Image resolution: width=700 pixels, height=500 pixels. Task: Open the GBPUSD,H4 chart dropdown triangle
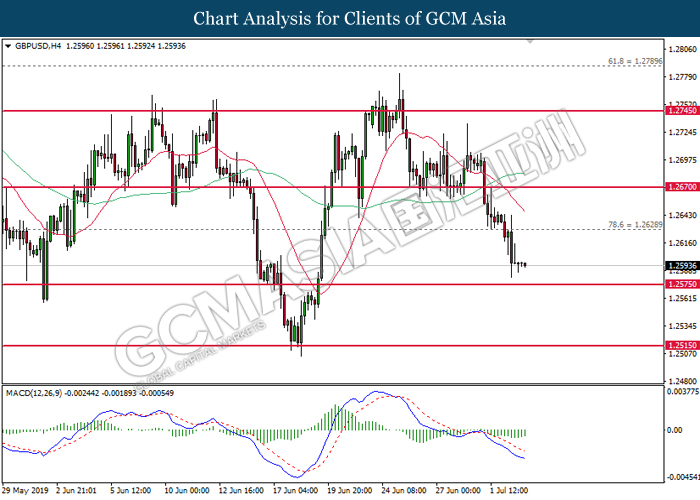(8, 46)
